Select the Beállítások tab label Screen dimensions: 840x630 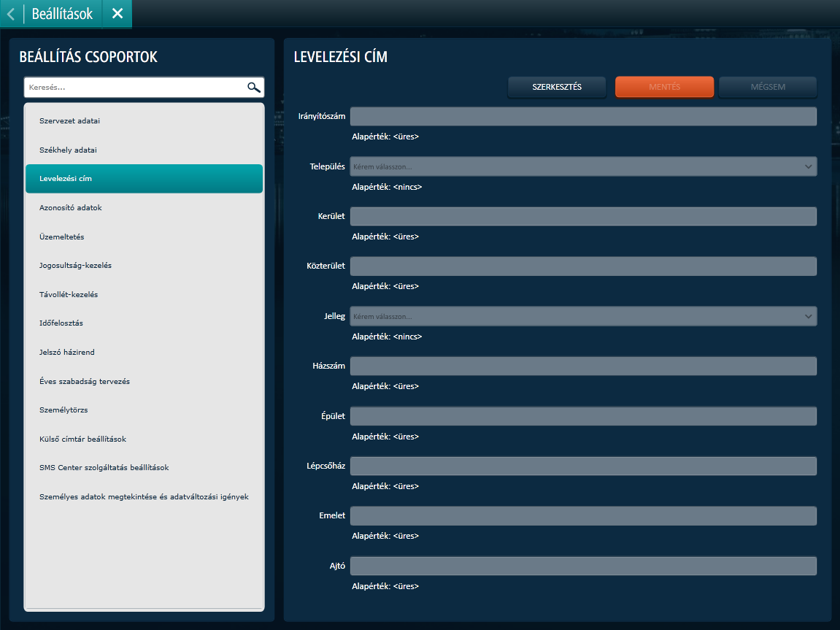tap(62, 14)
